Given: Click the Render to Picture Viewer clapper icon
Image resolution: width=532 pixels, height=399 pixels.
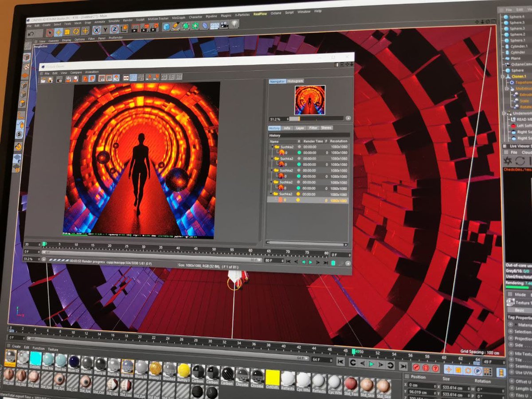Looking at the screenshot, I should click(x=144, y=28).
